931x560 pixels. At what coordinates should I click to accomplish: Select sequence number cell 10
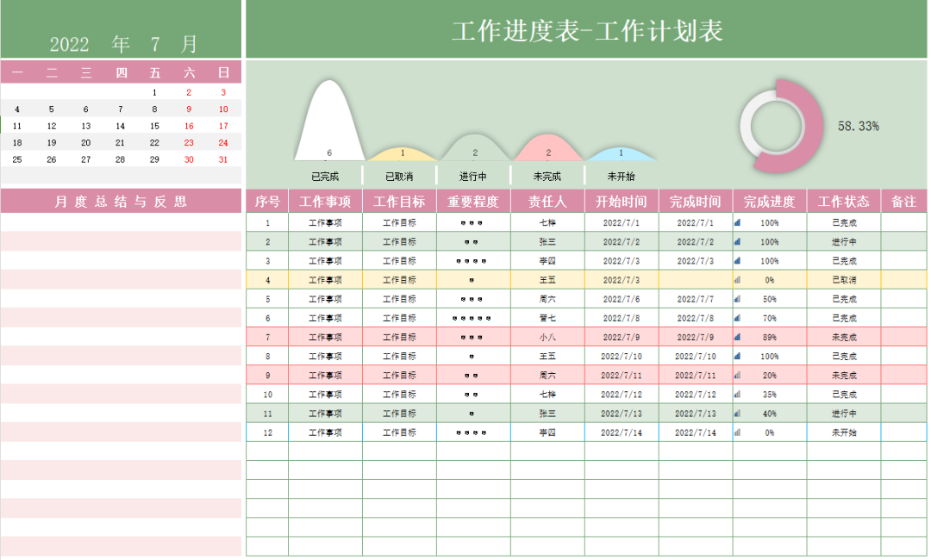pos(267,395)
